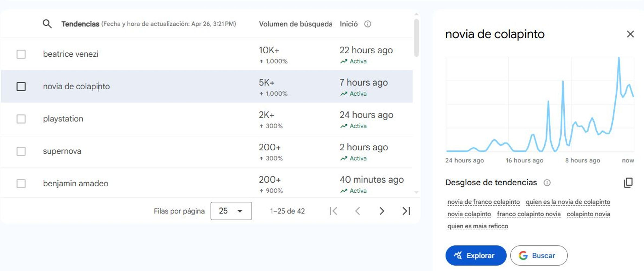Click the Tendencias column header
644x271 pixels.
point(80,24)
